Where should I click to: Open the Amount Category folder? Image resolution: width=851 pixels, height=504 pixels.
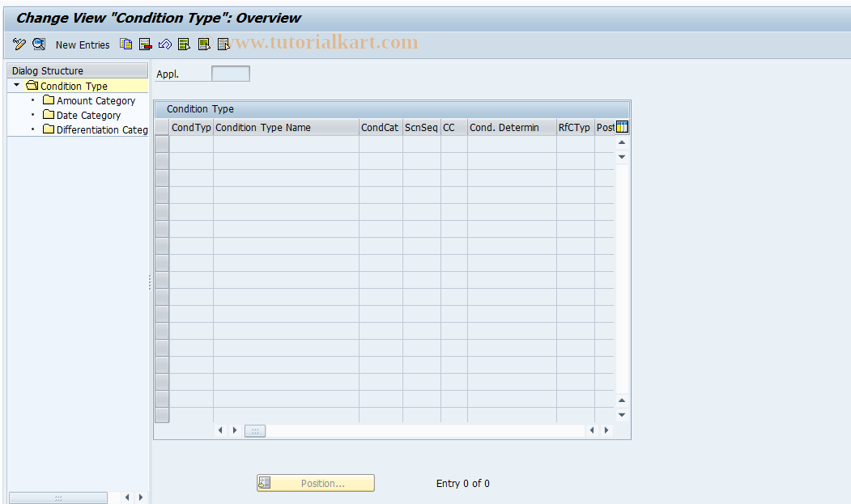tap(96, 100)
